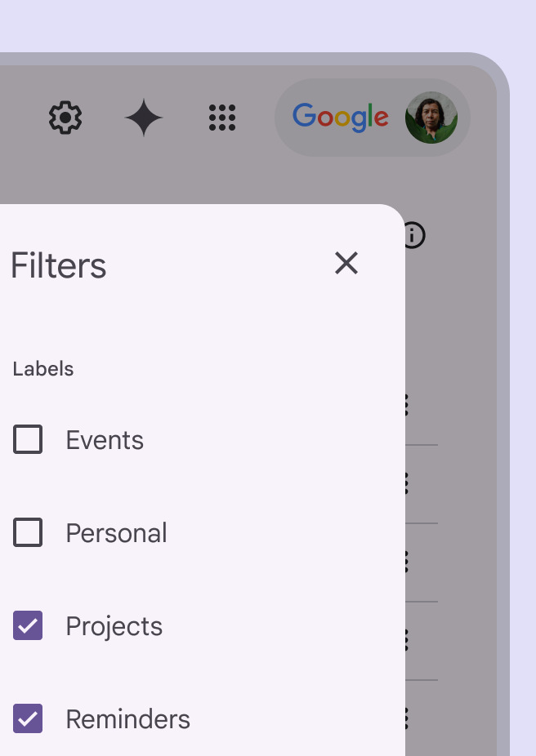Open the Google apps grid launcher
The image size is (536, 756).
coord(222,118)
